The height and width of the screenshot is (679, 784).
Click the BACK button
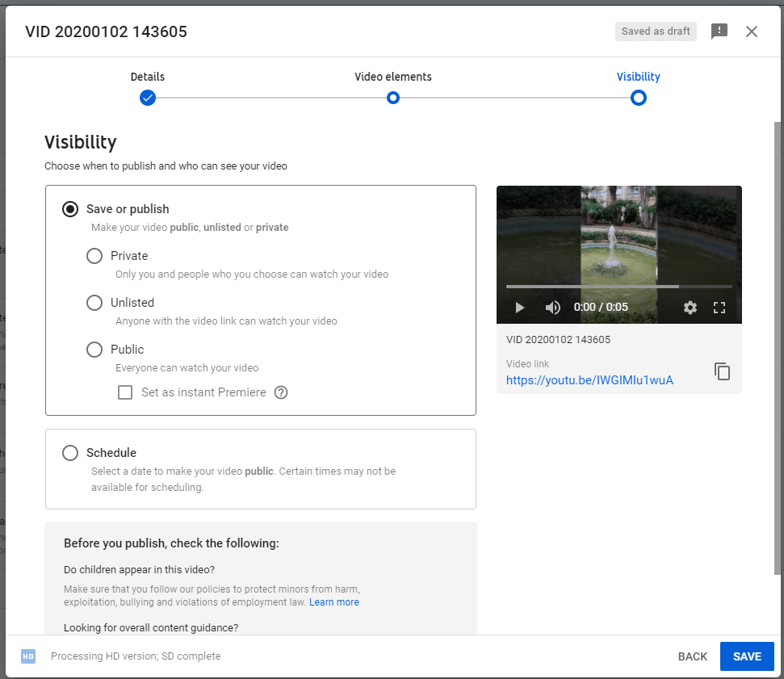click(x=693, y=656)
